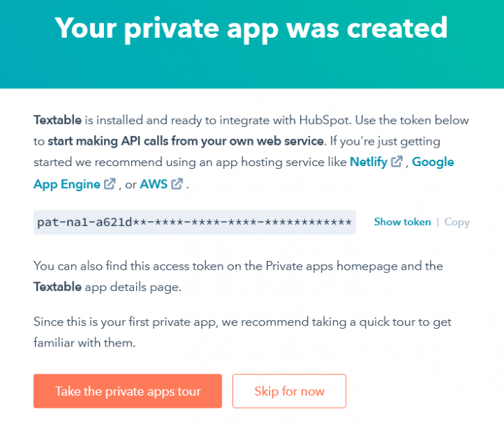The height and width of the screenshot is (427, 504).
Task: Start the private apps tour
Action: click(128, 391)
